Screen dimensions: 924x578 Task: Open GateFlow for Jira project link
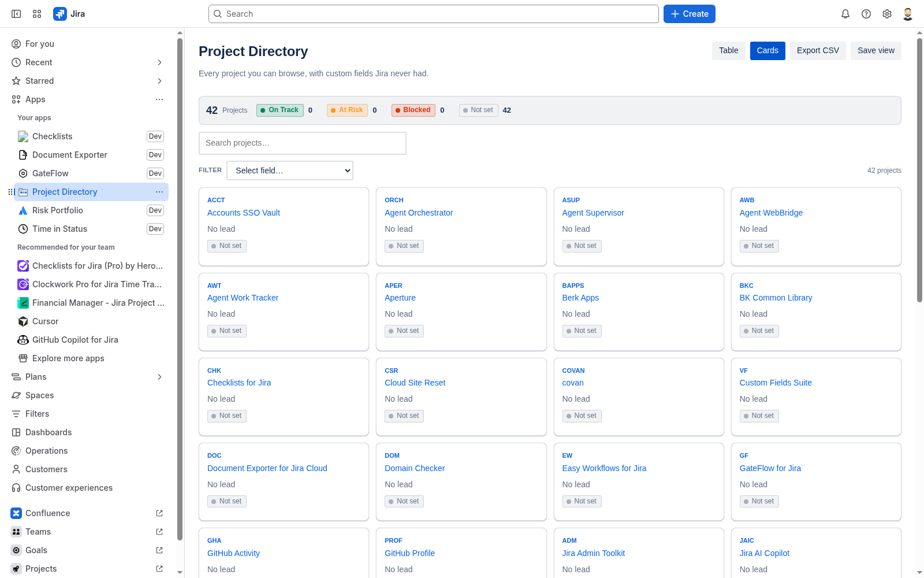point(770,468)
